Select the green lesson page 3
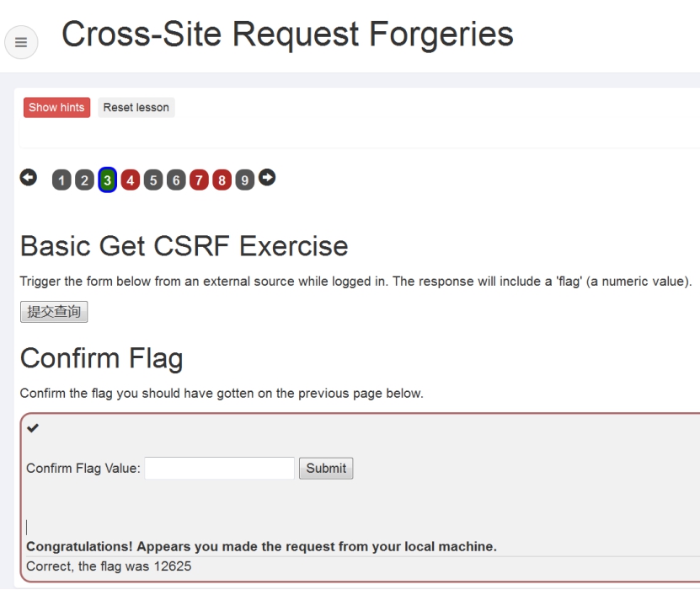700x590 pixels. pyautogui.click(x=108, y=180)
